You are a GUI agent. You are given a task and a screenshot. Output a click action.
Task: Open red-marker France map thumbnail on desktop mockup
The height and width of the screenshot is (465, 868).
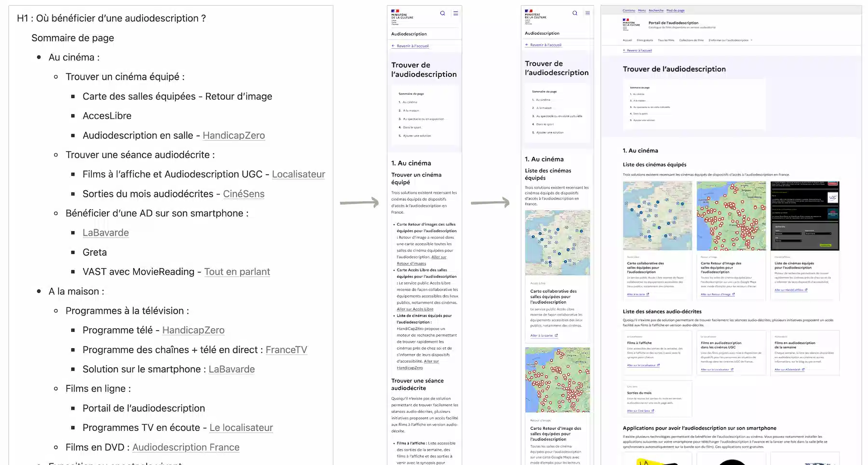[x=731, y=216]
